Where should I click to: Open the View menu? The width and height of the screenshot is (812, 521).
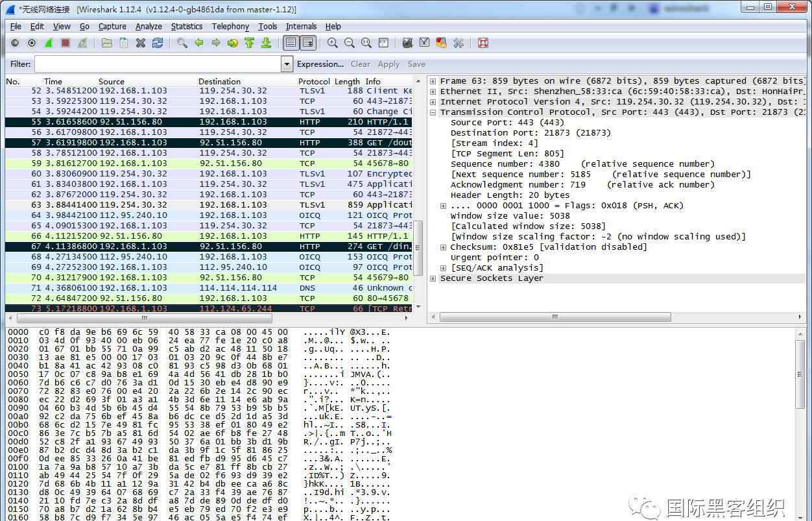coord(62,27)
